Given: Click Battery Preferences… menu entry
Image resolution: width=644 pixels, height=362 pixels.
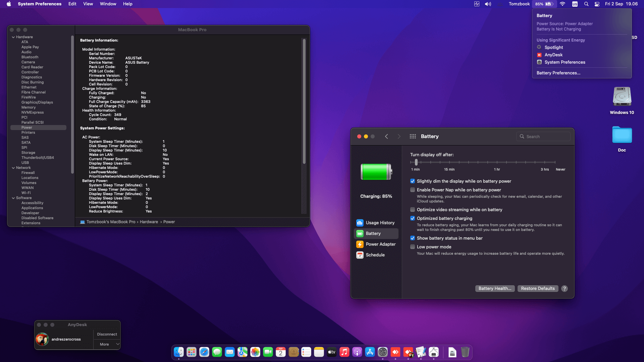Looking at the screenshot, I should [558, 73].
